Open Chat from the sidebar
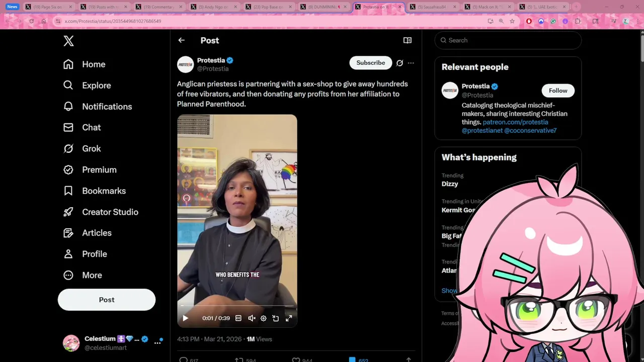 (x=82, y=128)
